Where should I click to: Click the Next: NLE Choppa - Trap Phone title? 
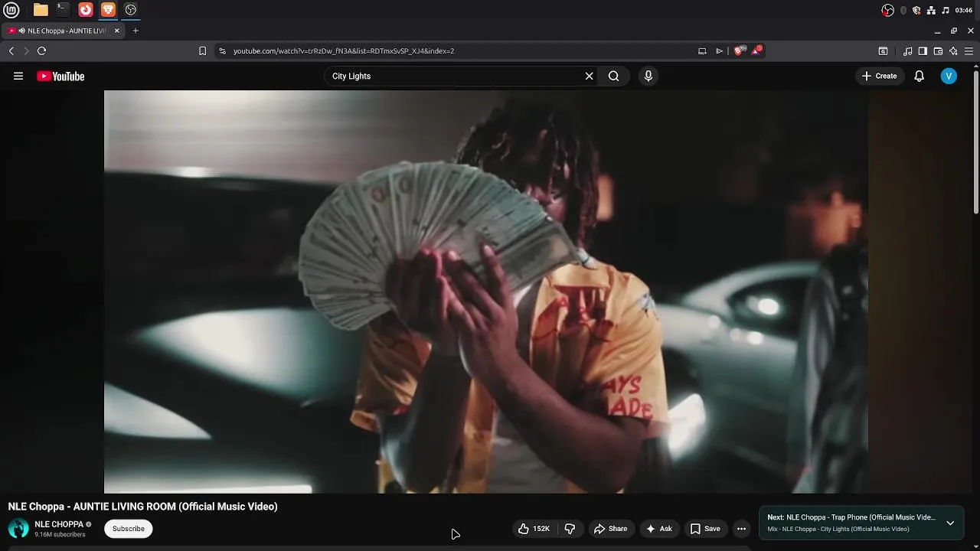[x=851, y=517]
